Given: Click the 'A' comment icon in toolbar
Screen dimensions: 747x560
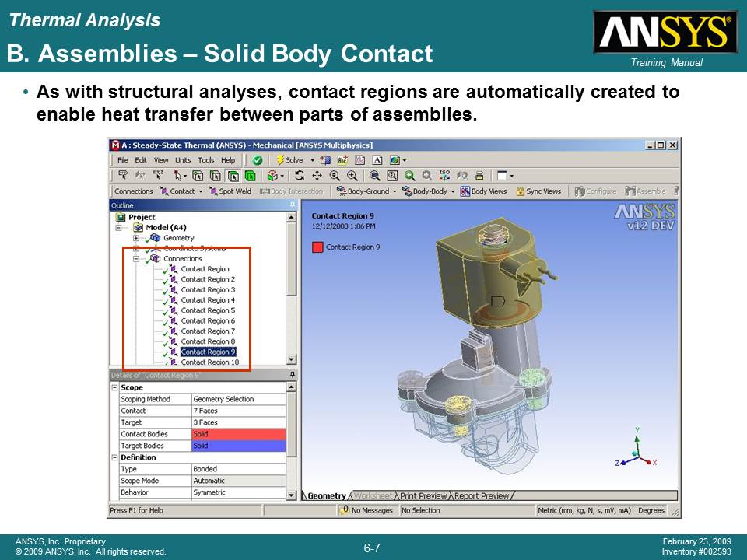Looking at the screenshot, I should [x=377, y=160].
